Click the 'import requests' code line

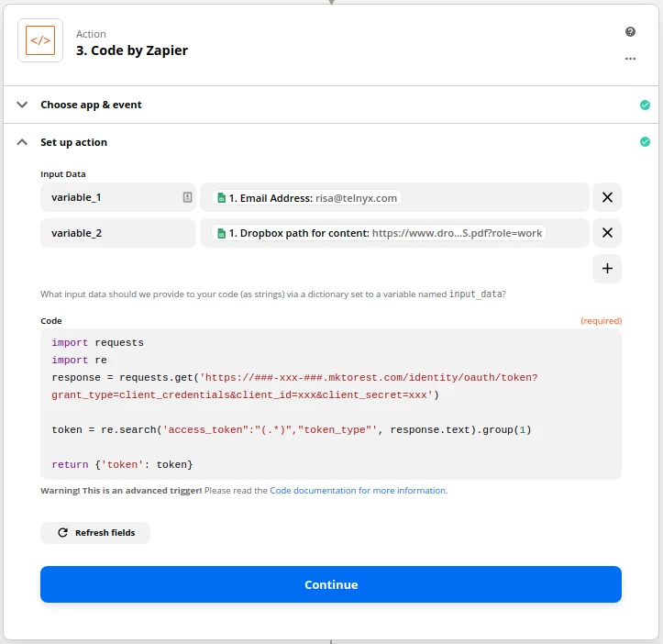tap(98, 343)
